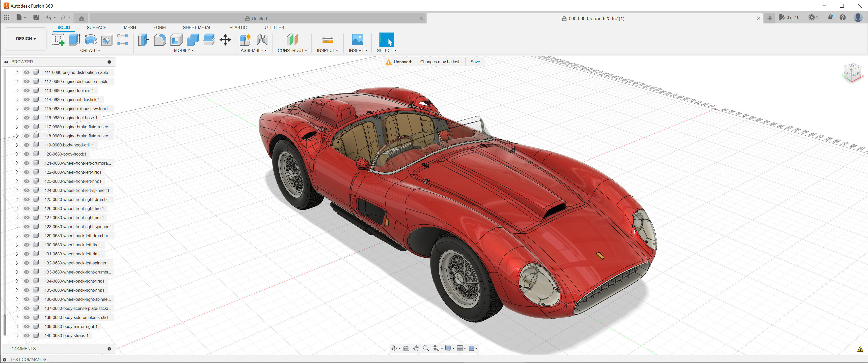Select the Create Sketch tool

point(58,40)
